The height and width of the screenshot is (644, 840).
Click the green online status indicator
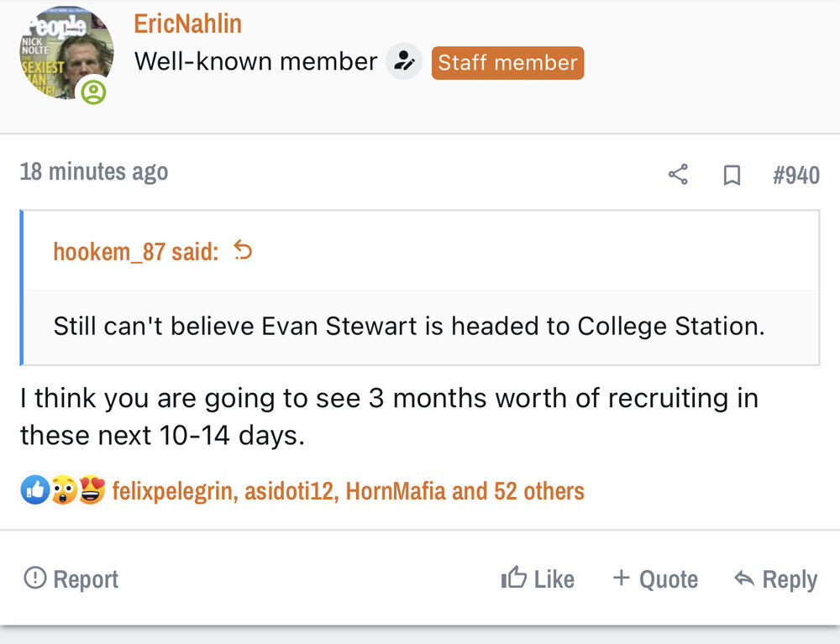[93, 92]
